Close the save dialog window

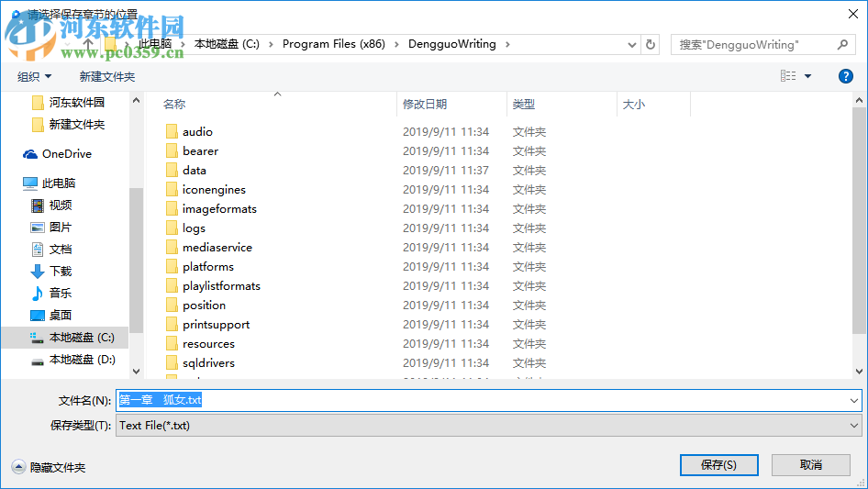click(853, 14)
